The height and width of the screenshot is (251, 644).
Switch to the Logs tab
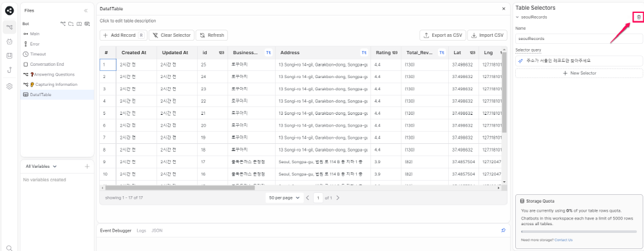click(x=141, y=230)
